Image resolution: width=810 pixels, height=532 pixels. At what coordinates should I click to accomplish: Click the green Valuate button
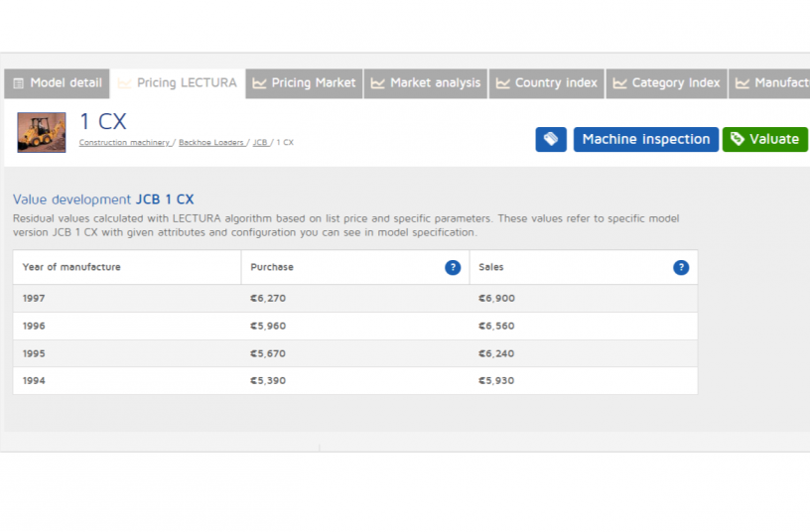click(x=765, y=140)
